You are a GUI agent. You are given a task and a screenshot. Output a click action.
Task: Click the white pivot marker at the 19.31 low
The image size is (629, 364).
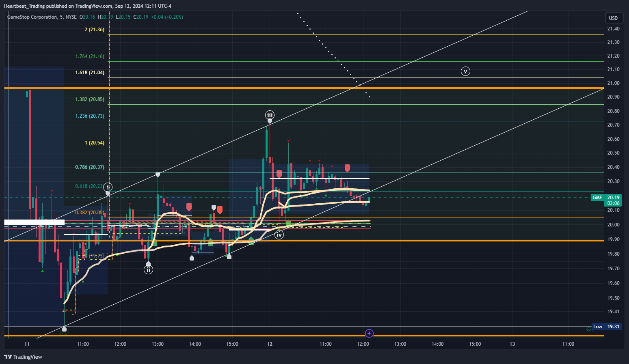[64, 329]
